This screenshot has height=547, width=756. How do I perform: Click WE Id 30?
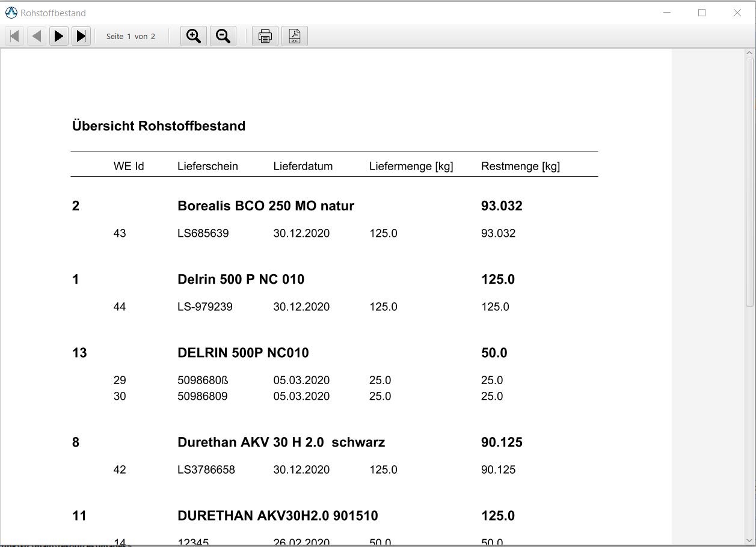120,396
